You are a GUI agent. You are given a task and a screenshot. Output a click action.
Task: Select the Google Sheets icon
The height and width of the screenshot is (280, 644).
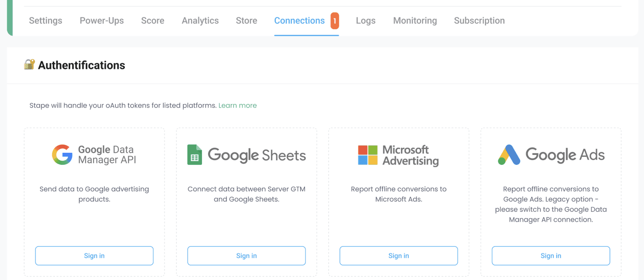point(194,155)
